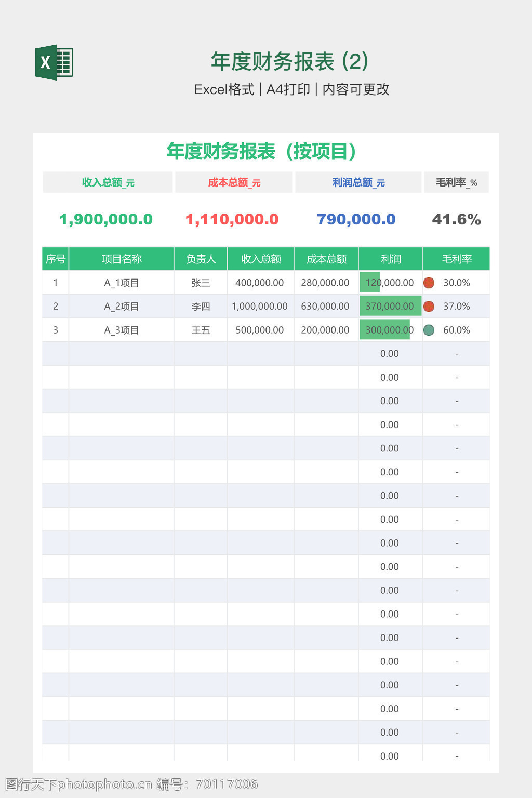Select the 370,000.00 profit data bar

click(x=390, y=307)
